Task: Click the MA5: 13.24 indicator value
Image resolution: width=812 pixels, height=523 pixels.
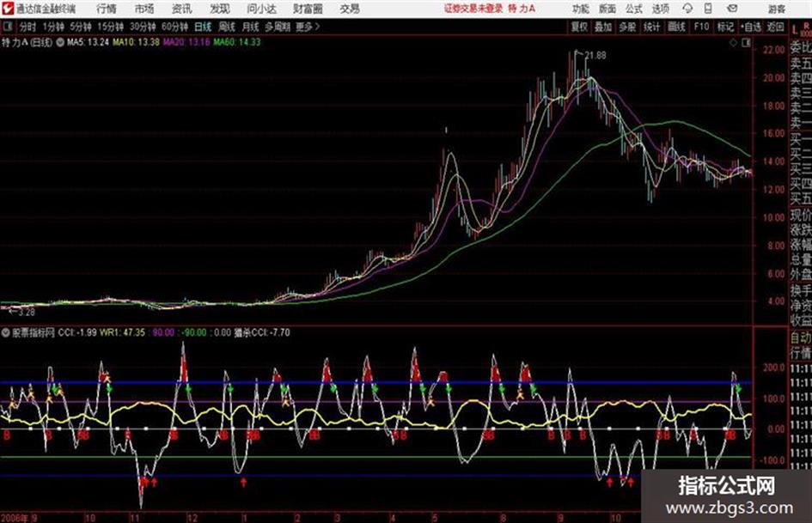Action: 88,42
